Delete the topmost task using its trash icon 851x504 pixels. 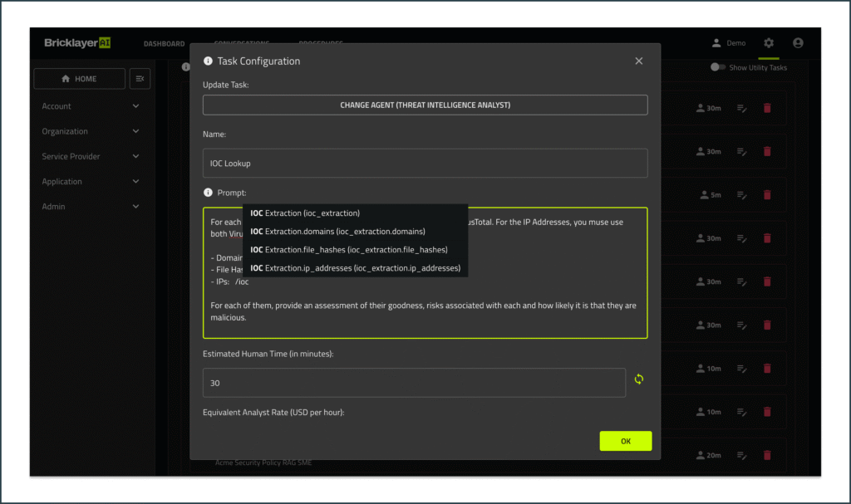(765, 108)
